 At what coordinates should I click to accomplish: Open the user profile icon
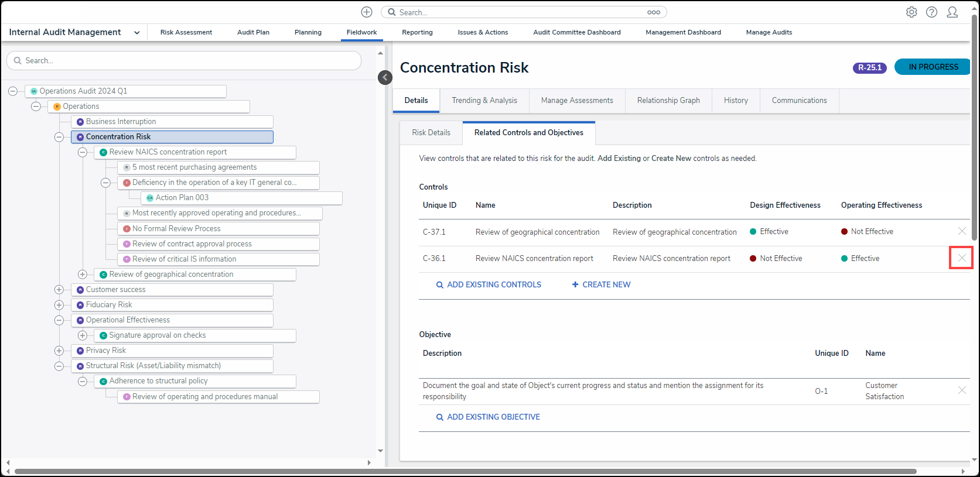[952, 12]
